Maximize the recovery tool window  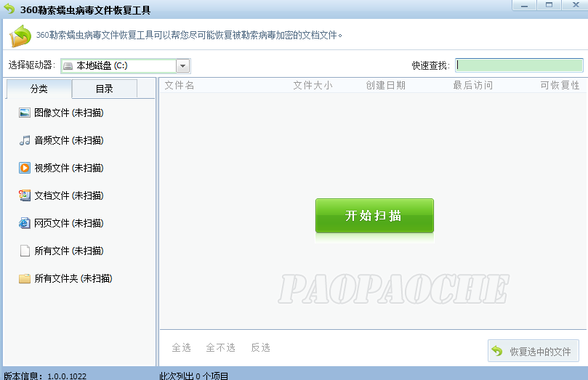[x=549, y=5]
